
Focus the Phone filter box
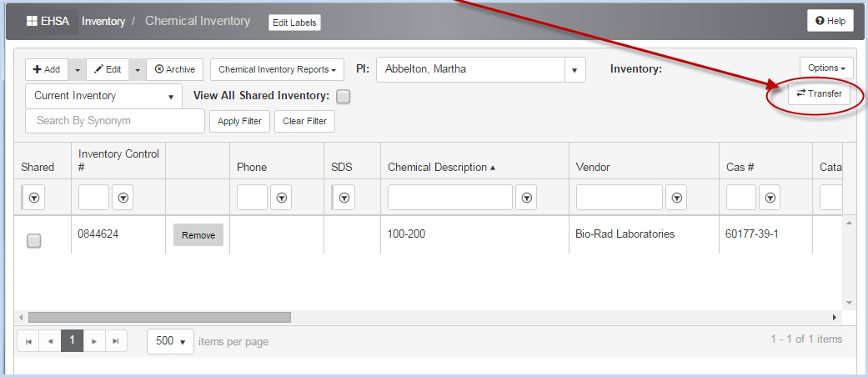(x=252, y=198)
